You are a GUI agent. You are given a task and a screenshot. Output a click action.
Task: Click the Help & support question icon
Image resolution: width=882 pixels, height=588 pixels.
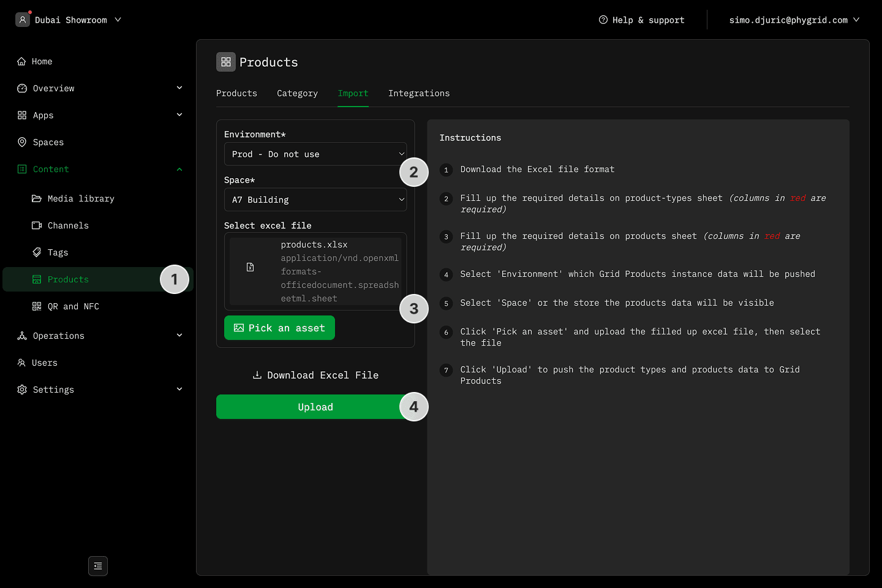[603, 20]
